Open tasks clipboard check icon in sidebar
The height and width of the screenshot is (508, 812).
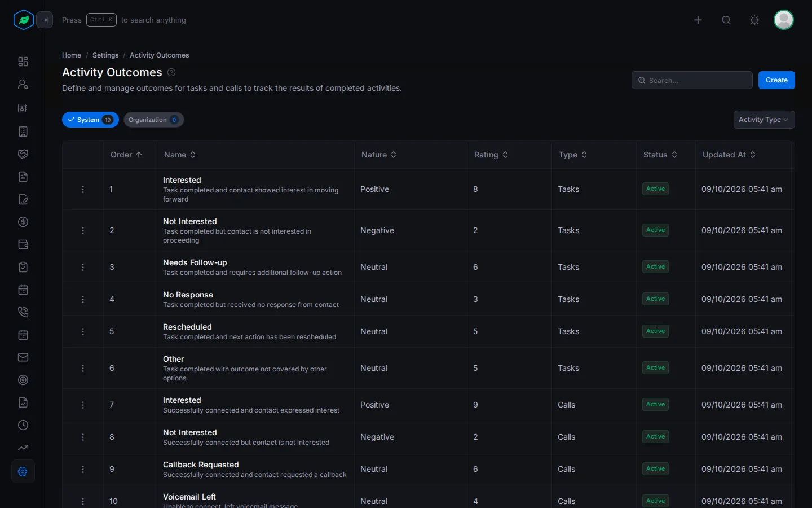(x=23, y=267)
